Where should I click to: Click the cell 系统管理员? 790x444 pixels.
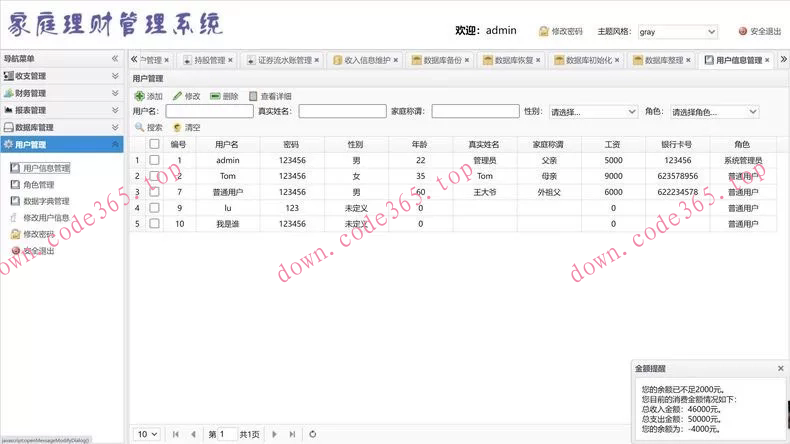pyautogui.click(x=743, y=160)
